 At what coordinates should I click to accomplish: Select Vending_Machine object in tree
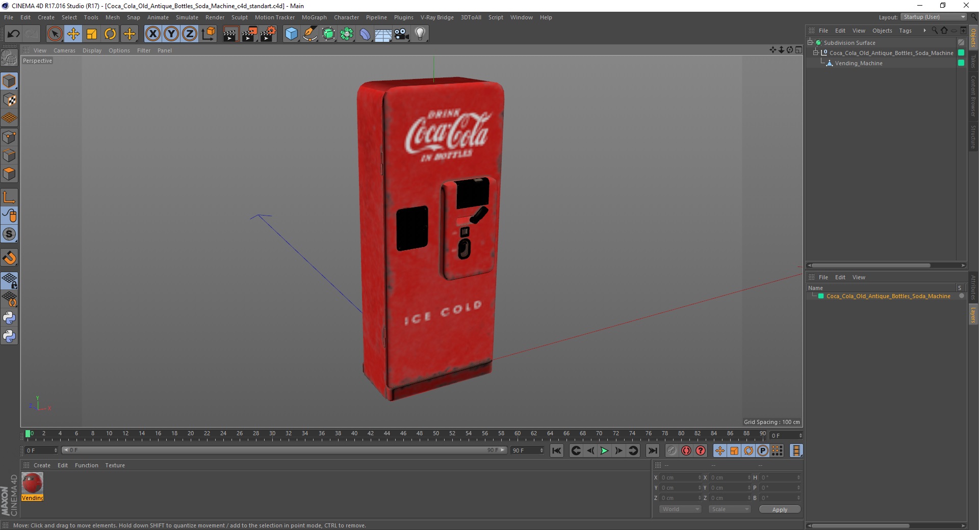coord(858,63)
